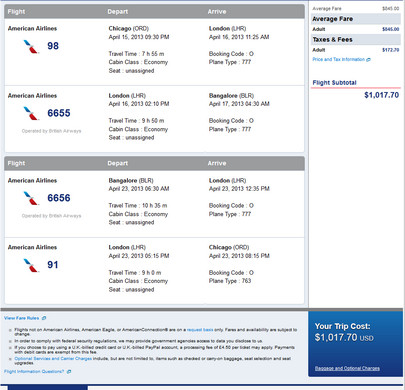Image resolution: width=405 pixels, height=390 pixels.
Task: Click the popup icon next to View Fare Rules
Action: 44,318
